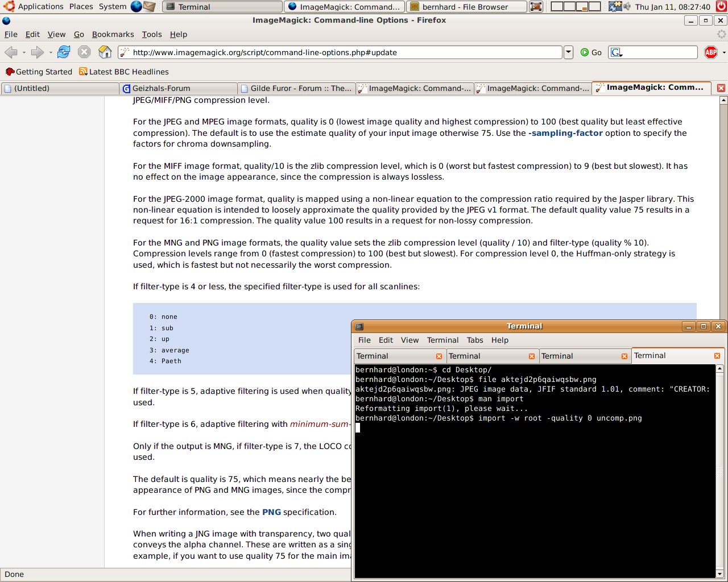Select the ImageMagick Firefox taskbar button
The width and height of the screenshot is (728, 582).
(345, 7)
